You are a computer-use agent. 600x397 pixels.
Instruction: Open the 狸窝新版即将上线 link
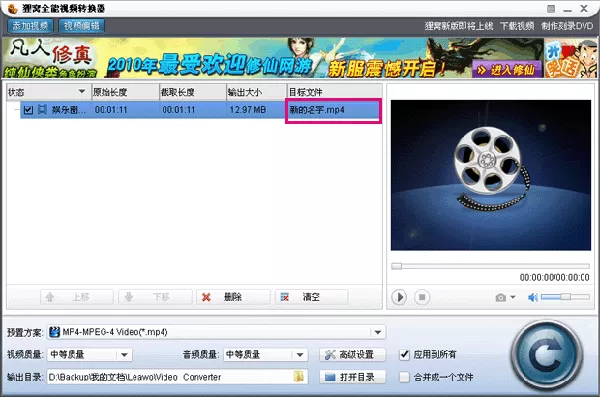coord(459,26)
